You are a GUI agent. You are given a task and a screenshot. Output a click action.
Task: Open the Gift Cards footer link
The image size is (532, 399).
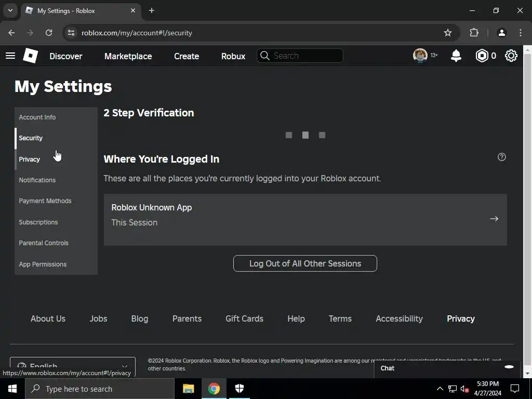(x=244, y=318)
